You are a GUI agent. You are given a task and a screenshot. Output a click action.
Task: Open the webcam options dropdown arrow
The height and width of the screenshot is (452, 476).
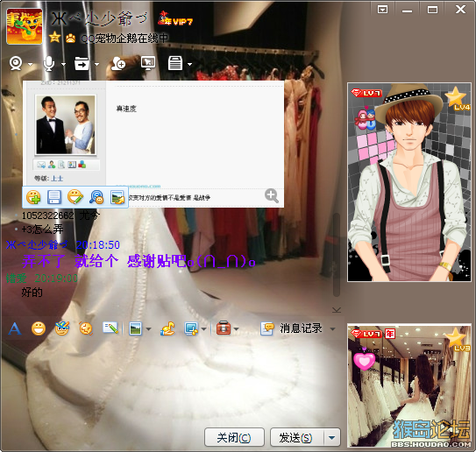(x=30, y=64)
